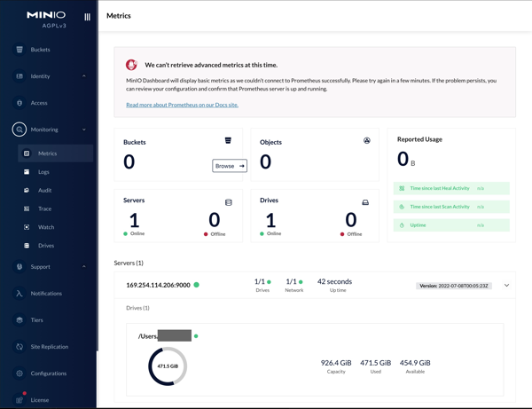Click the 454.9 GiB Available value
Image resolution: width=532 pixels, height=409 pixels.
[415, 363]
